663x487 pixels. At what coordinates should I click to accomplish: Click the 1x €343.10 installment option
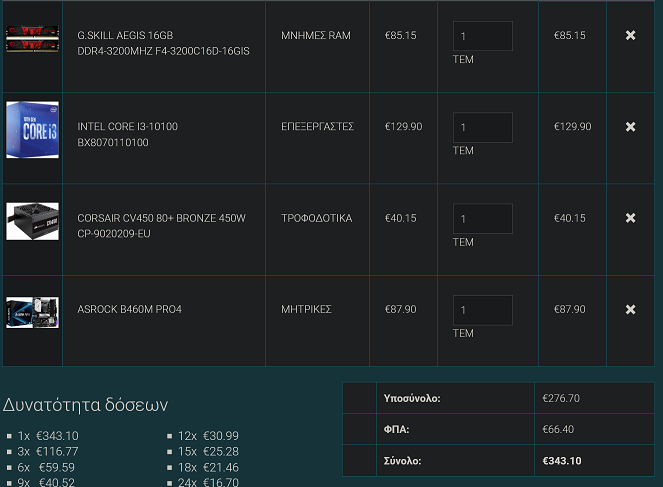pos(48,436)
